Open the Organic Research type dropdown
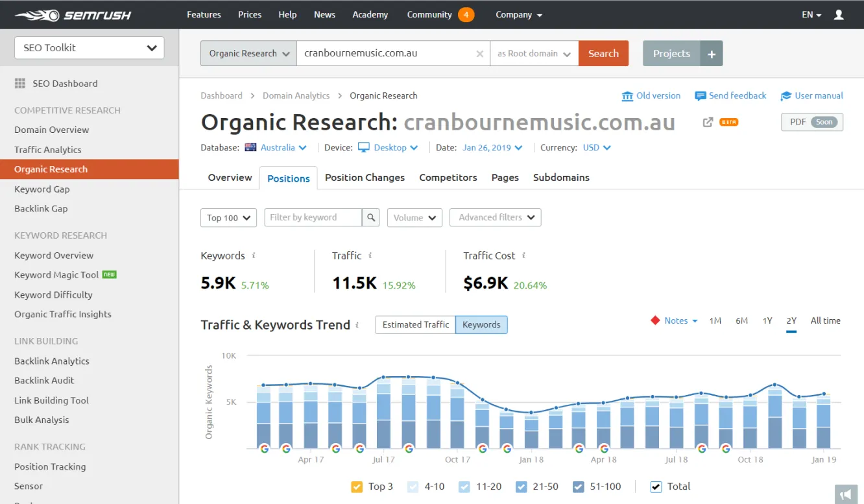 [248, 54]
